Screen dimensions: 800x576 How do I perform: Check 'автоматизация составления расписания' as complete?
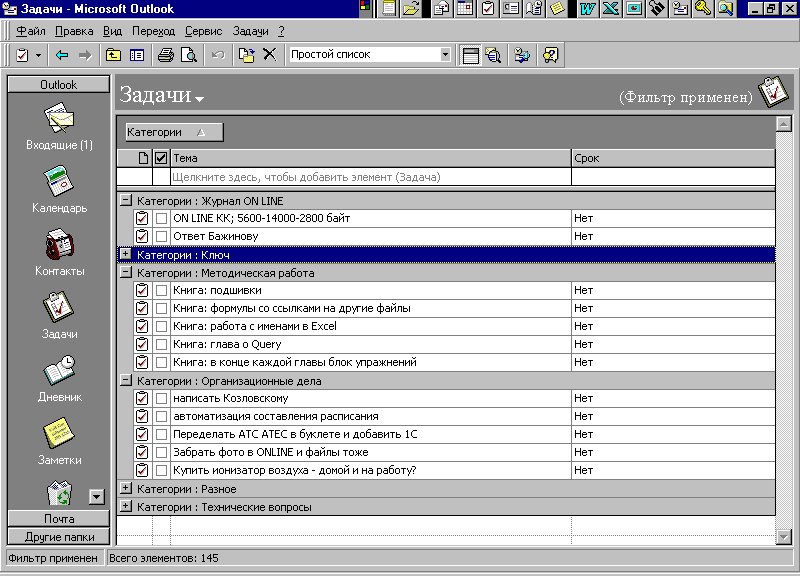[x=161, y=416]
